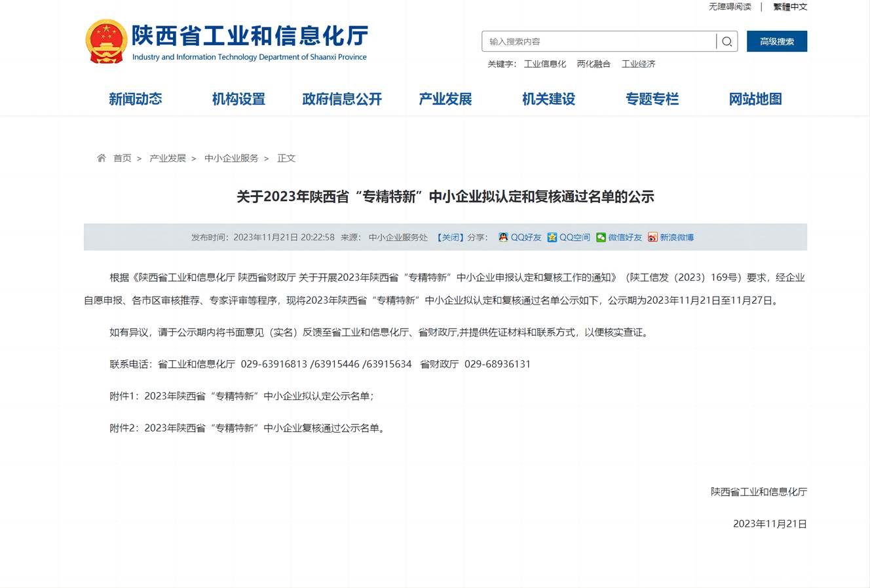Share the post to 新浪微博 Weibo

[652, 237]
